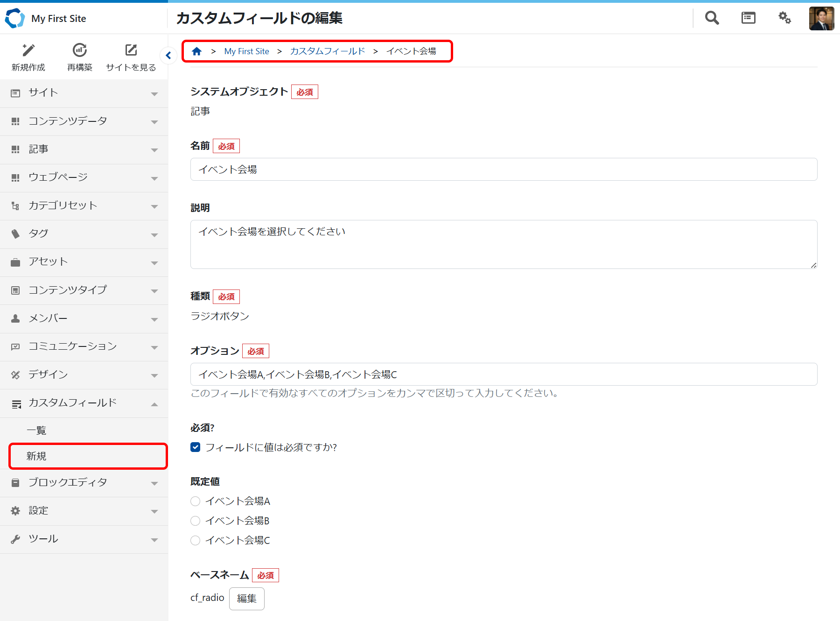
Task: Open the user profile avatar
Action: point(821,18)
